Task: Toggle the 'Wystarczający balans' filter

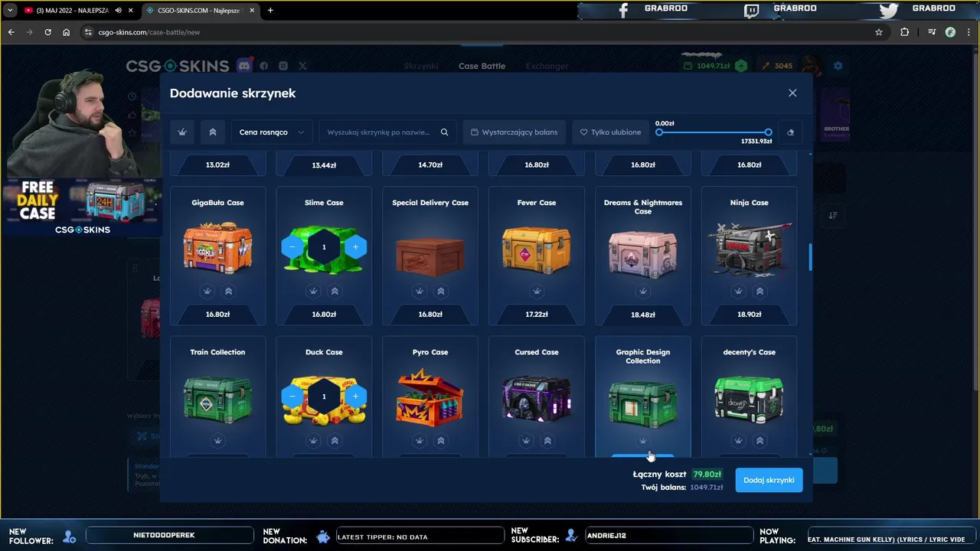Action: 514,132
